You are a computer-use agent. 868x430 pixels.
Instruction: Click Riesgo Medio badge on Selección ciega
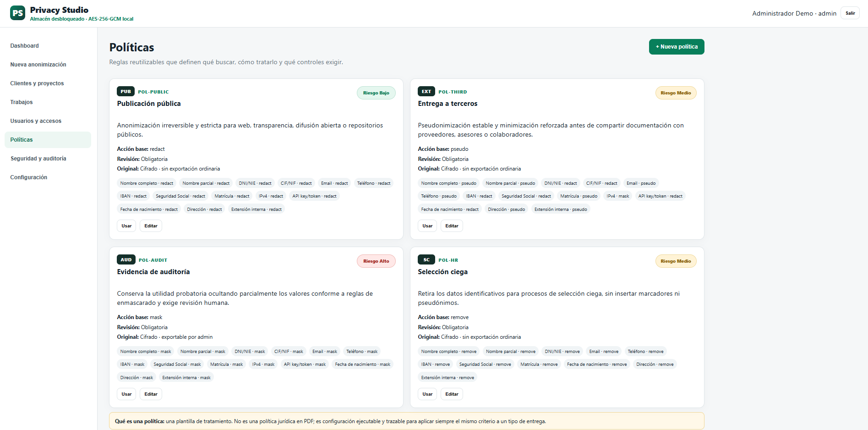676,261
